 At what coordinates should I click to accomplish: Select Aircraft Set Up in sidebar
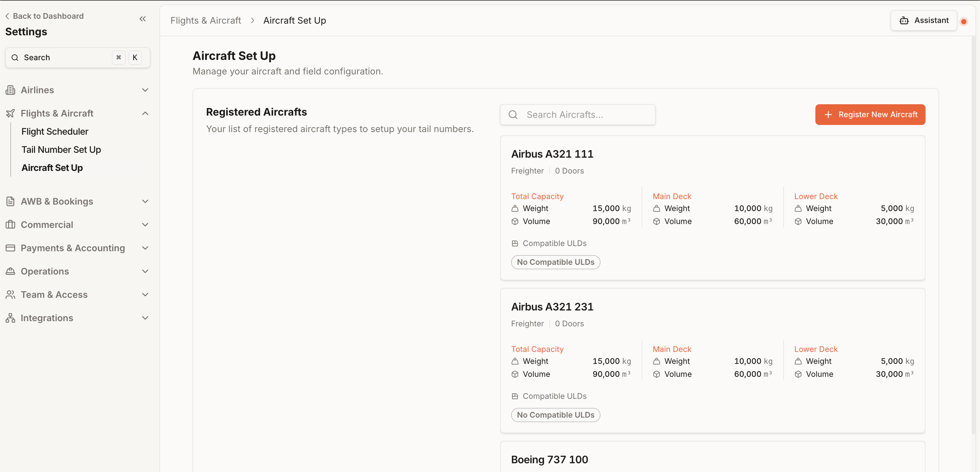coord(52,168)
